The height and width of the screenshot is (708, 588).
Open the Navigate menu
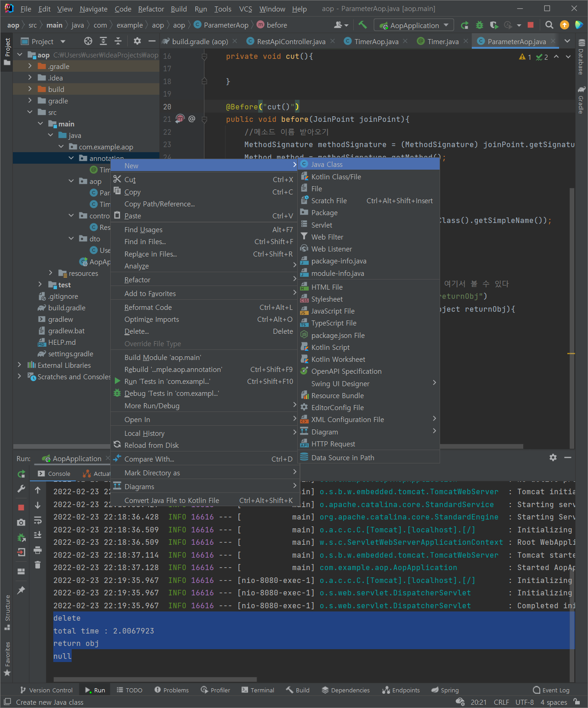tap(93, 9)
